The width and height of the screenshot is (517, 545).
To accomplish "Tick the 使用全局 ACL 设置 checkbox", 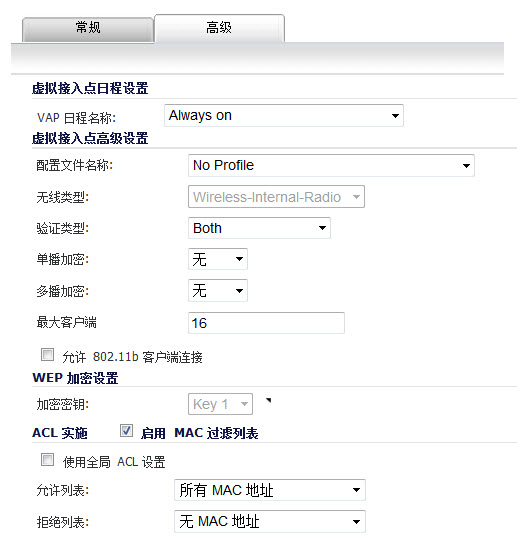I will [x=47, y=460].
